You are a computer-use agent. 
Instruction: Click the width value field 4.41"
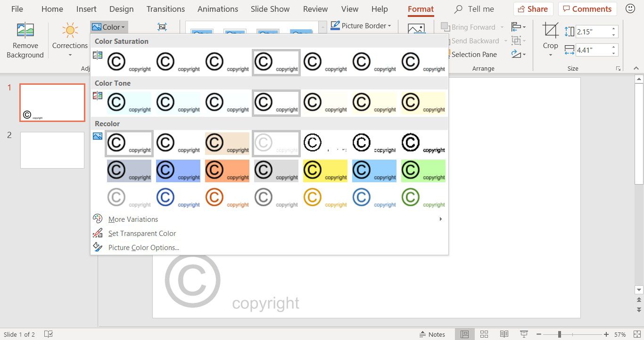click(x=593, y=50)
